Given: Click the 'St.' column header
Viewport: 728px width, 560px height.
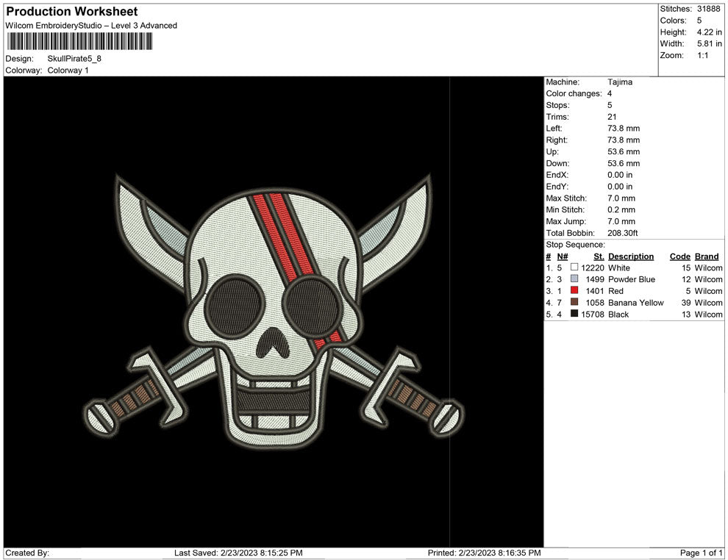Looking at the screenshot, I should point(599,256).
